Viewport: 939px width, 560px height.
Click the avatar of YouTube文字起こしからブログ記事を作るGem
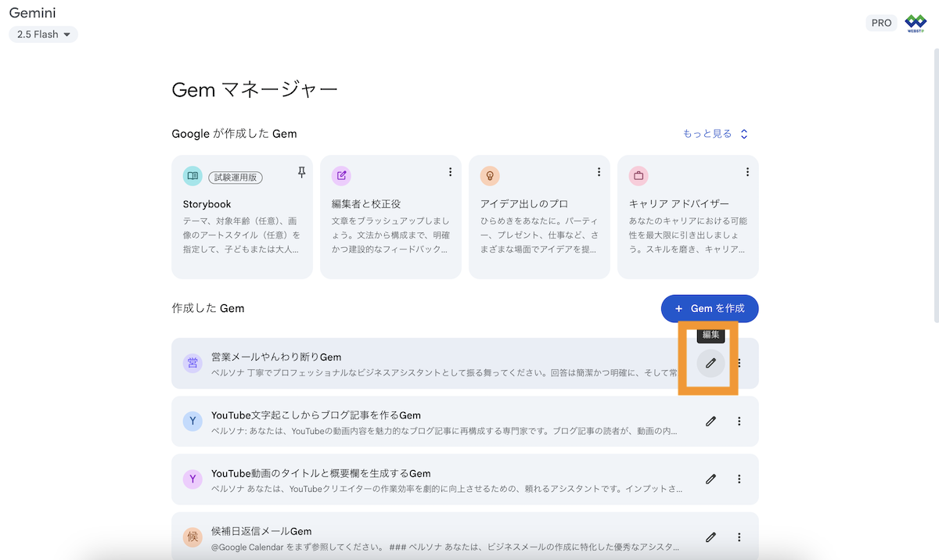[192, 422]
